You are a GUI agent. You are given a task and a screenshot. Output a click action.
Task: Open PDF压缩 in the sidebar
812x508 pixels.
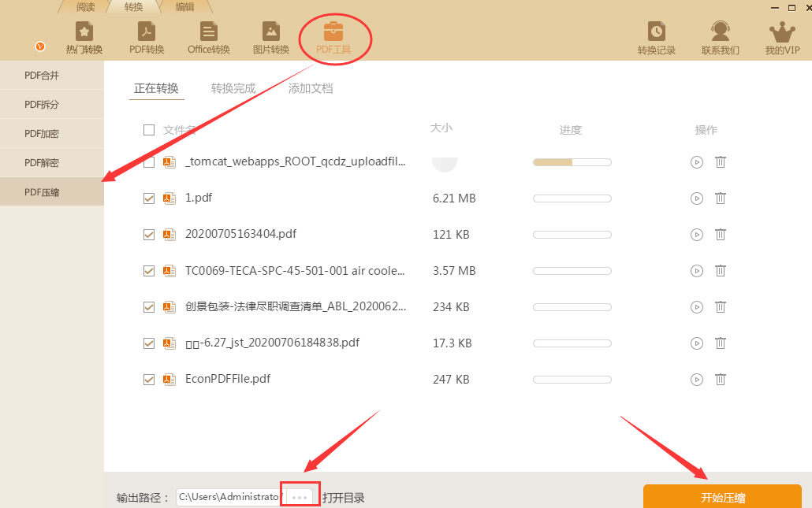click(x=52, y=192)
